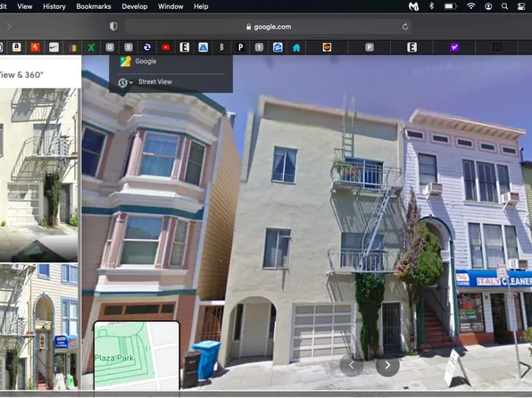The image size is (532, 398).
Task: Open the Strava pinned tab
Action: 36,47
